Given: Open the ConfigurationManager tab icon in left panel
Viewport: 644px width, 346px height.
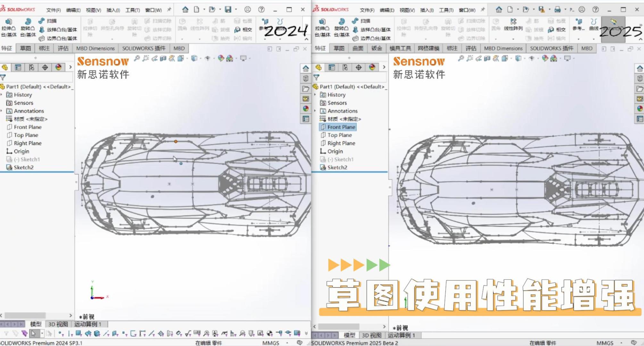Looking at the screenshot, I should coord(31,67).
